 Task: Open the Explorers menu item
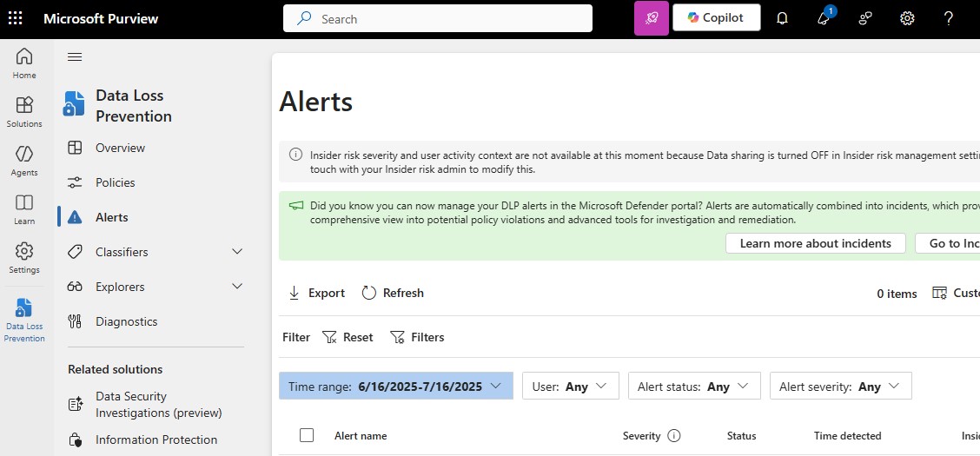[x=120, y=287]
